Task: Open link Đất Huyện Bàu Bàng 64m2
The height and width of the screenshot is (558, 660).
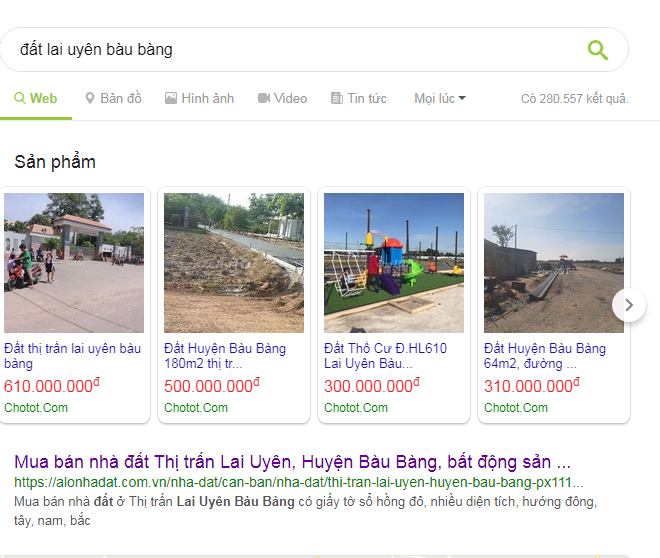Action: pos(545,356)
